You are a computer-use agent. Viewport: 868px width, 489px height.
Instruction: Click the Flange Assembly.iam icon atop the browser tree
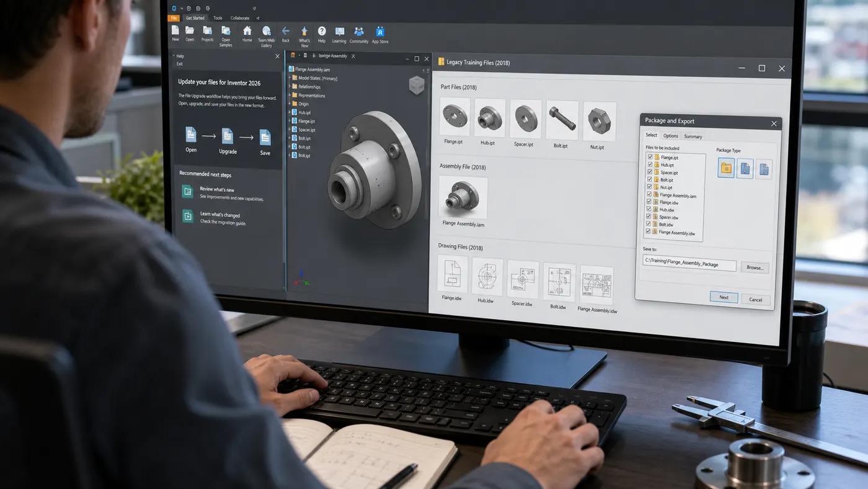(x=291, y=69)
